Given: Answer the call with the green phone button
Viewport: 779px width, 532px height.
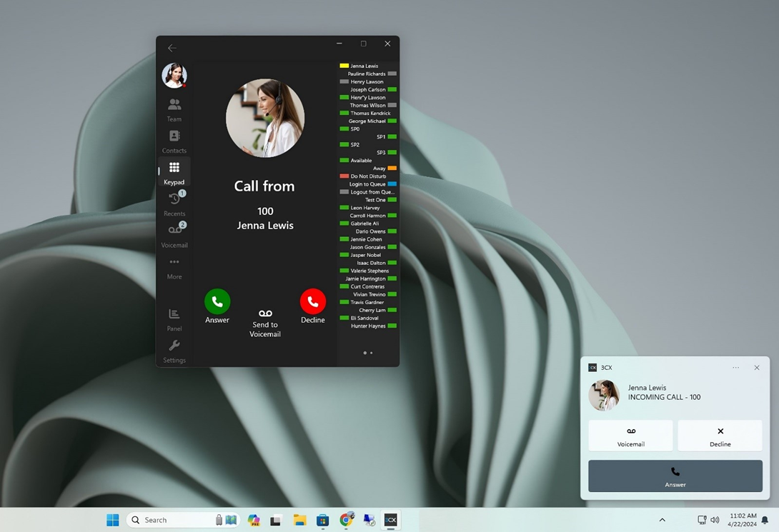Looking at the screenshot, I should click(x=217, y=301).
